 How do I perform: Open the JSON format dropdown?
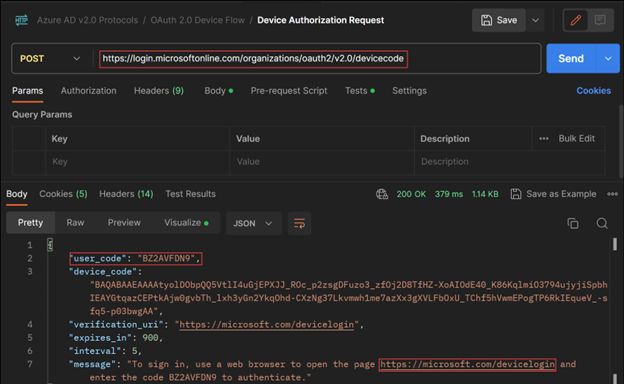254,223
